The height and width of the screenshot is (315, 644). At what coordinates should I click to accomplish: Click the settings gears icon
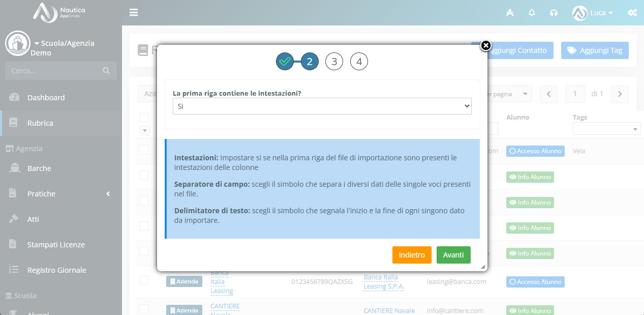[x=632, y=13]
